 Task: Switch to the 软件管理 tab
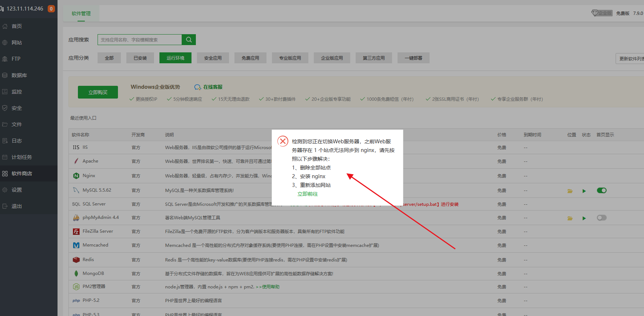(81, 13)
